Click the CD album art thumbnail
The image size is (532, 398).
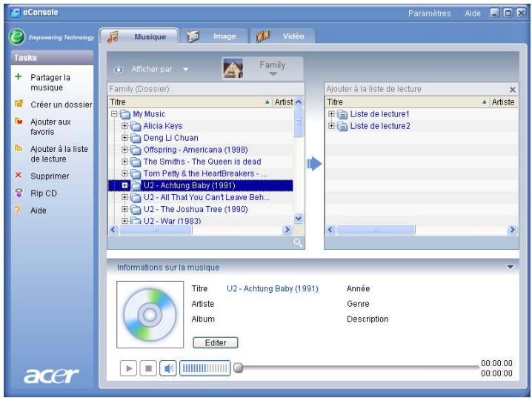[150, 314]
